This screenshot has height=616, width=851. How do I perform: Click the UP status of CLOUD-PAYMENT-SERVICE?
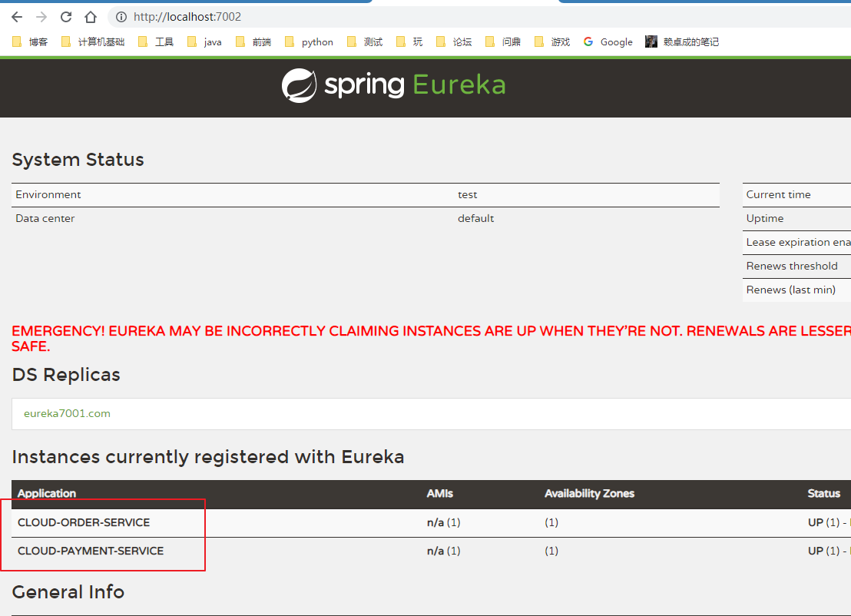[x=815, y=551]
